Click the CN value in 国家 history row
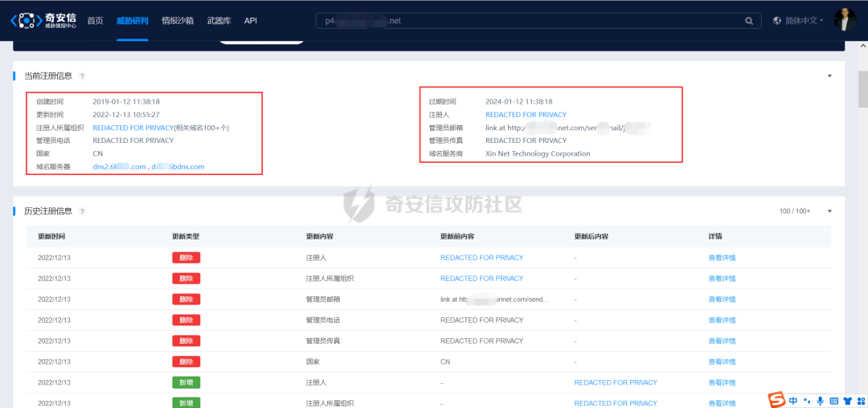The image size is (868, 408). (445, 361)
